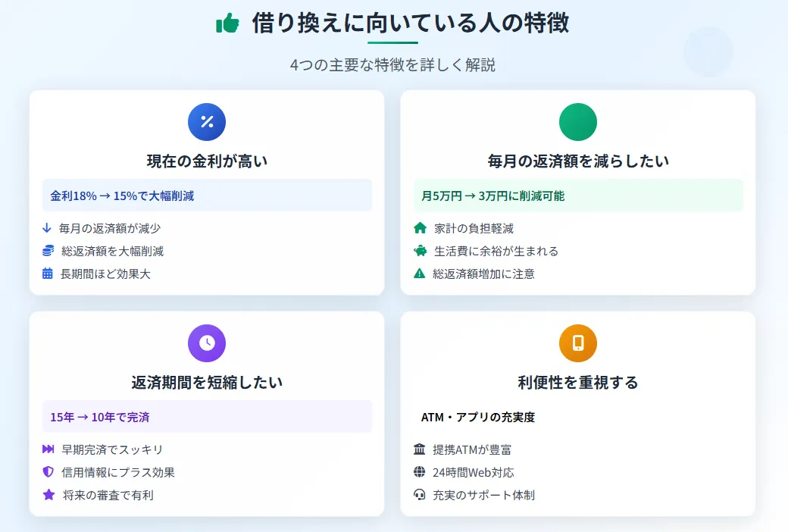This screenshot has width=788, height=532.
Task: Click the heading 借り換えに向いている人の特徴
Action: coord(411,23)
